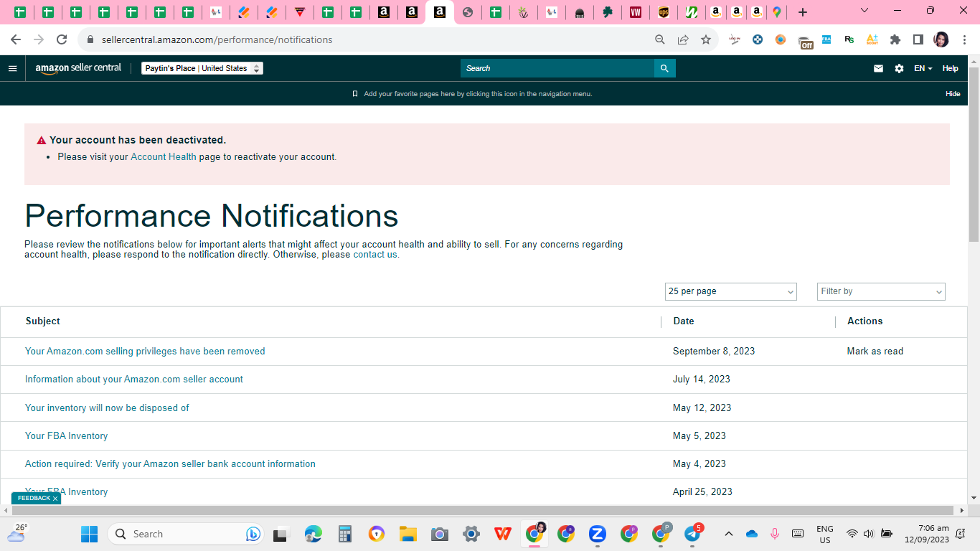The image size is (980, 551).
Task: Expand the Paytin's Place store selector
Action: pos(202,68)
